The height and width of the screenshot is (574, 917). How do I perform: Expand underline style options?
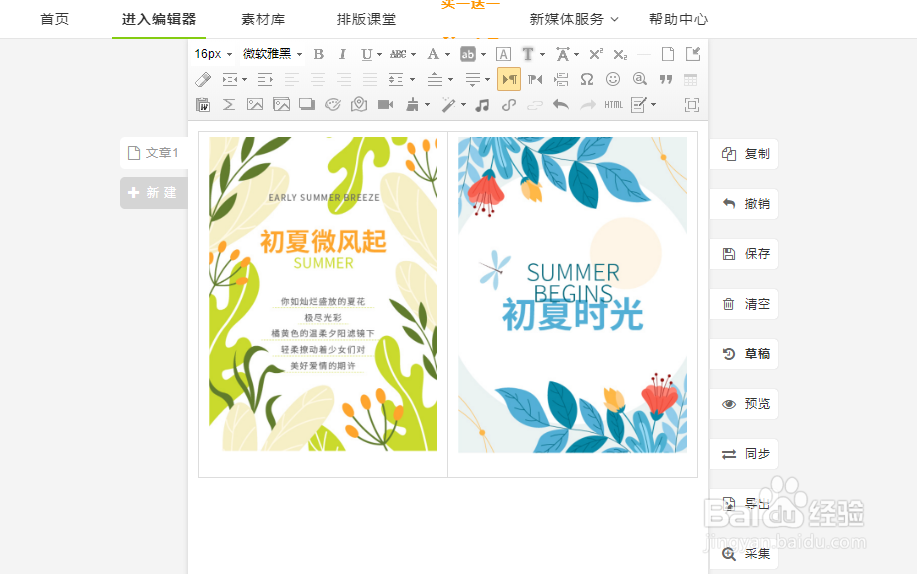(x=380, y=54)
